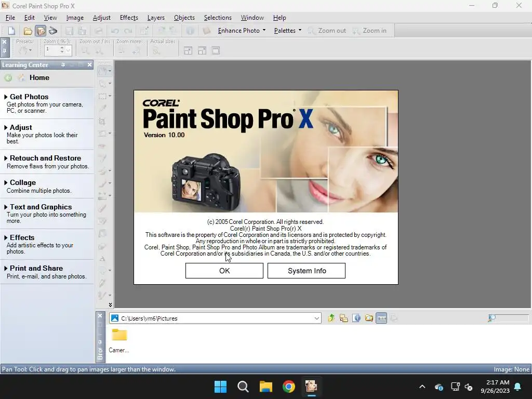
Task: Click the Zoom percent input field
Action: pyautogui.click(x=51, y=50)
